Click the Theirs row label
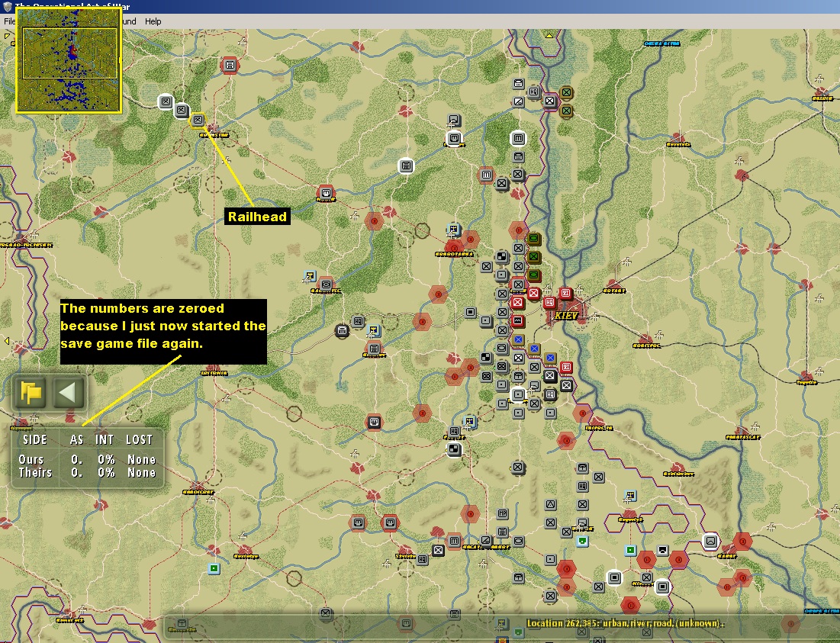 pyautogui.click(x=35, y=472)
